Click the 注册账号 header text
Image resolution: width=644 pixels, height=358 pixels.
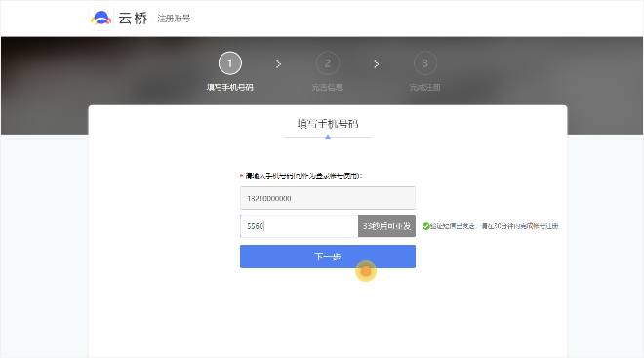[174, 19]
